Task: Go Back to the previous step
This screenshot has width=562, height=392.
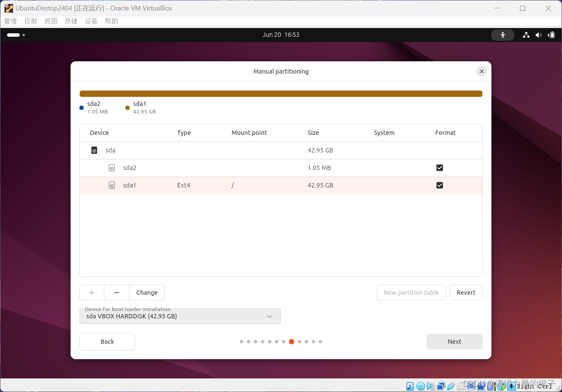Action: coord(107,342)
